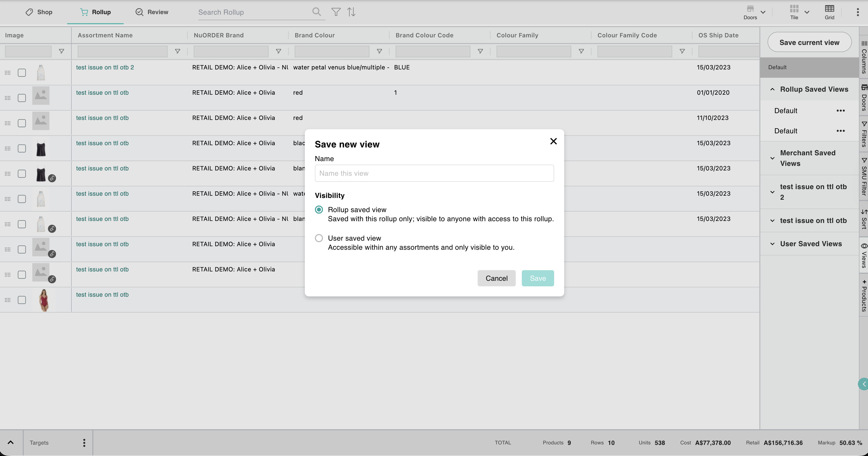Select the Rollup saved view radio option
This screenshot has height=456, width=868.
[319, 210]
